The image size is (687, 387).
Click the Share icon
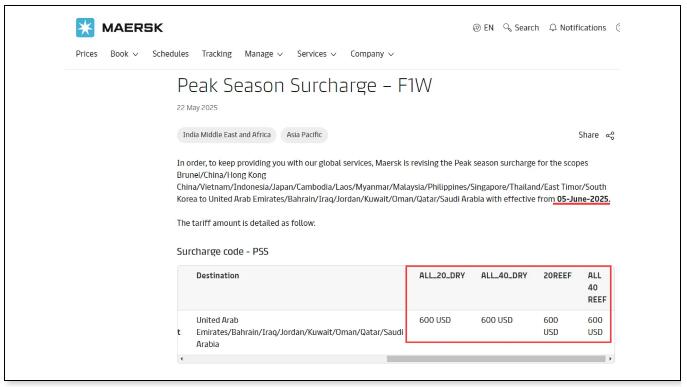click(610, 135)
